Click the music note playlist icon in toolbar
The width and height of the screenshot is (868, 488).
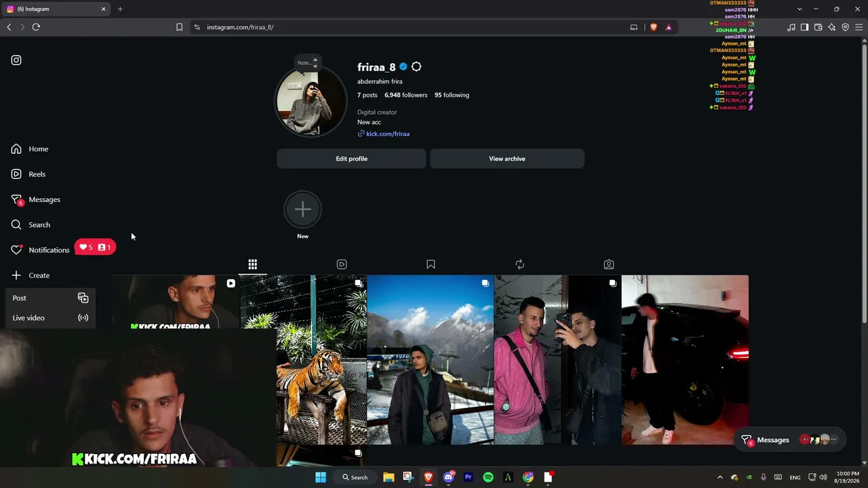tap(791, 27)
